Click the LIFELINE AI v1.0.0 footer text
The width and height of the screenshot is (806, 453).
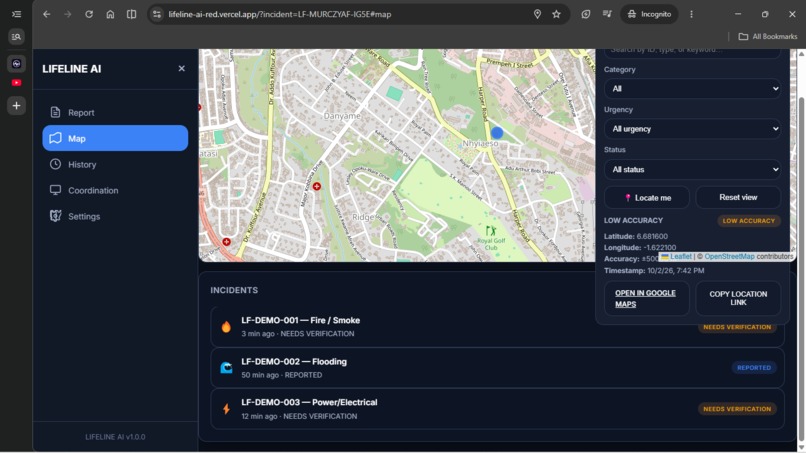[x=115, y=437]
